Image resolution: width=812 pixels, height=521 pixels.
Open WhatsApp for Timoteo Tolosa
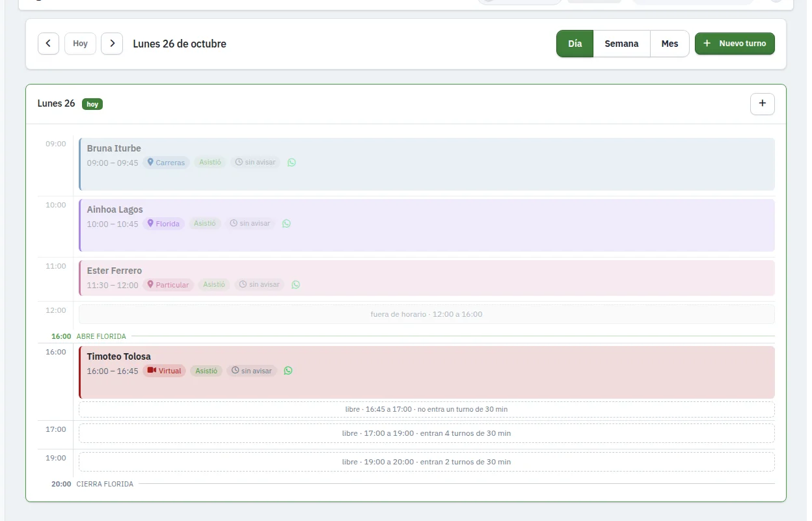click(x=288, y=371)
